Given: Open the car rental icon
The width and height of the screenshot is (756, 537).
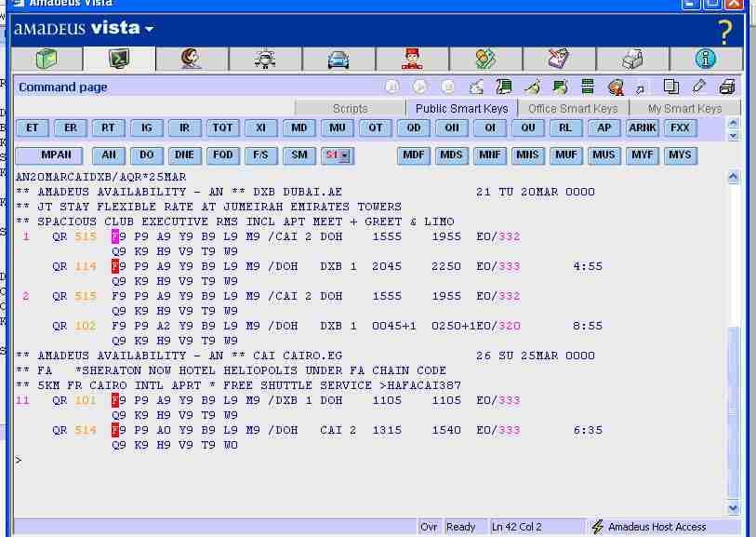Looking at the screenshot, I should (x=338, y=59).
